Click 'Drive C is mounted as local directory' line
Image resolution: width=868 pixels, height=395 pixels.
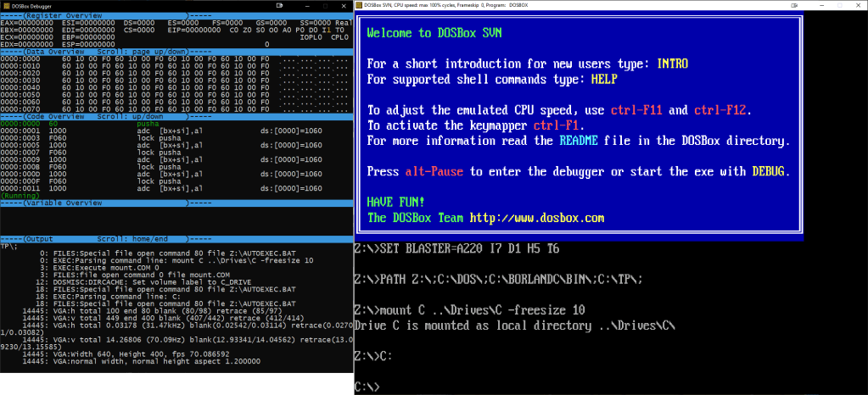515,325
